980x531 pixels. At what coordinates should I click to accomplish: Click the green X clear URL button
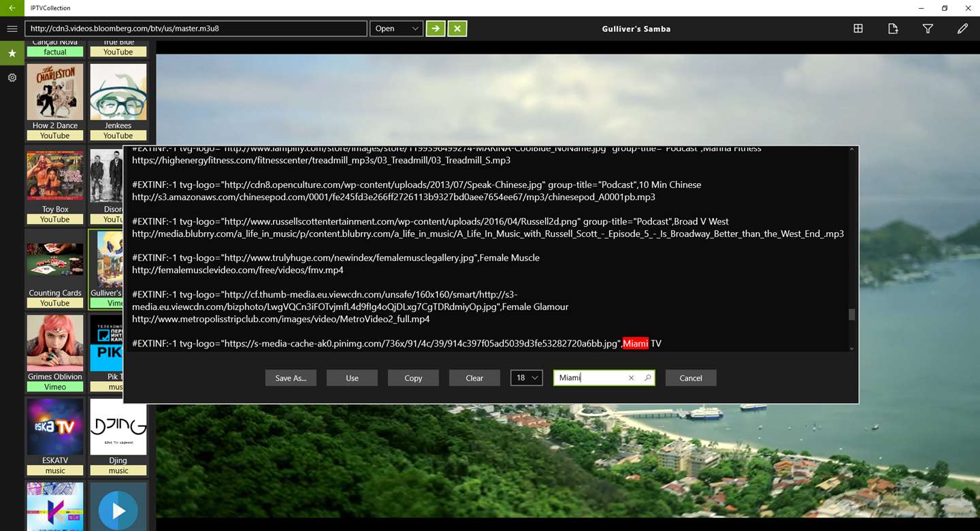457,29
